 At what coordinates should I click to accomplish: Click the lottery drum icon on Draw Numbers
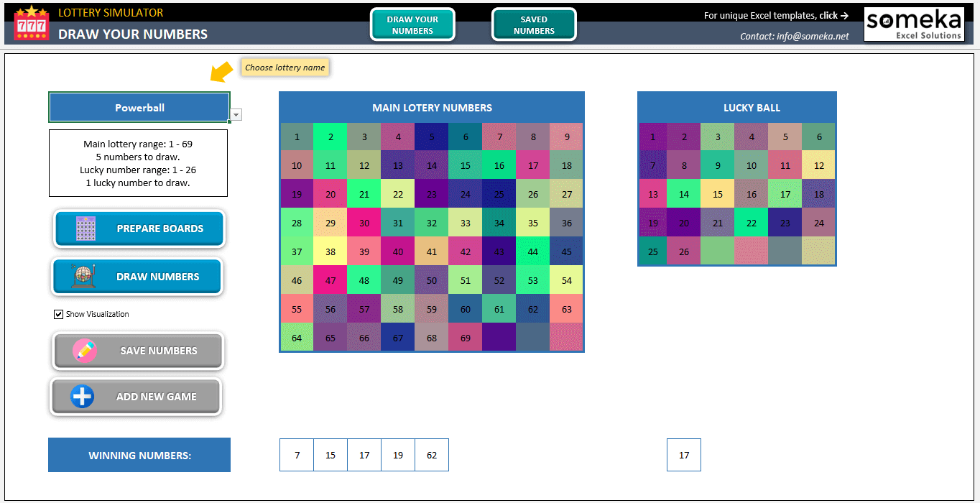pyautogui.click(x=84, y=277)
